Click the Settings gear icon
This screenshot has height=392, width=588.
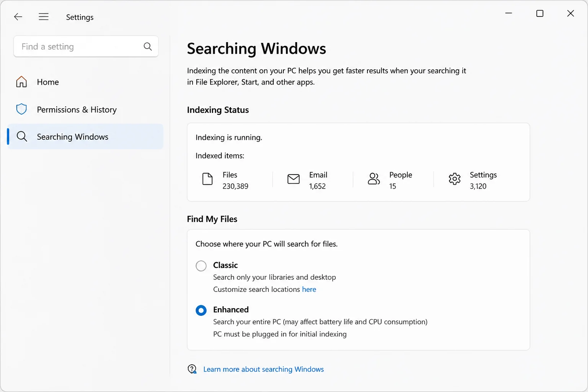pyautogui.click(x=454, y=179)
